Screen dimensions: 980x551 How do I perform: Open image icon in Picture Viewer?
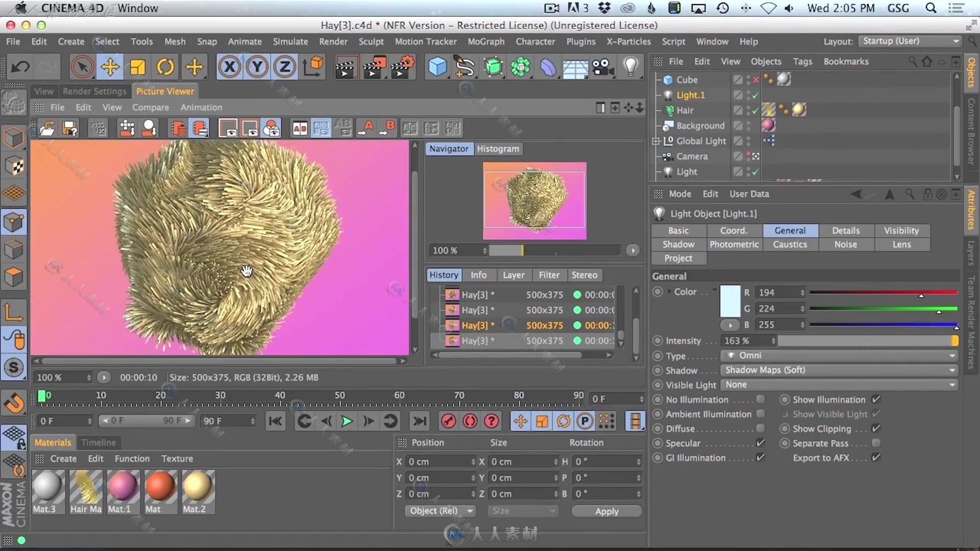click(47, 129)
